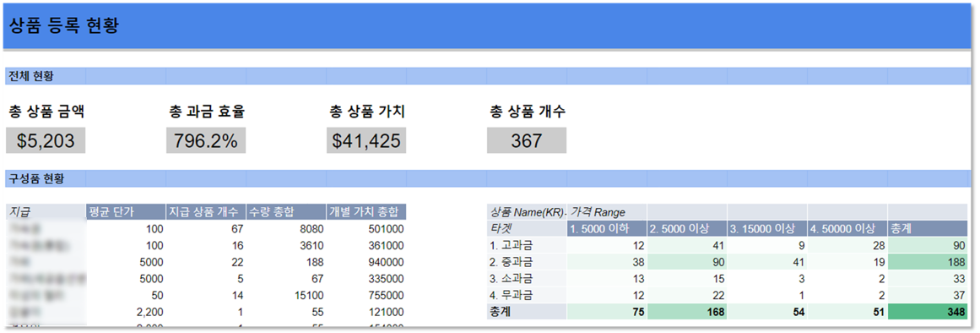Select 중과금 row total cell 188
This screenshot has width=980, height=333.
coord(928,262)
